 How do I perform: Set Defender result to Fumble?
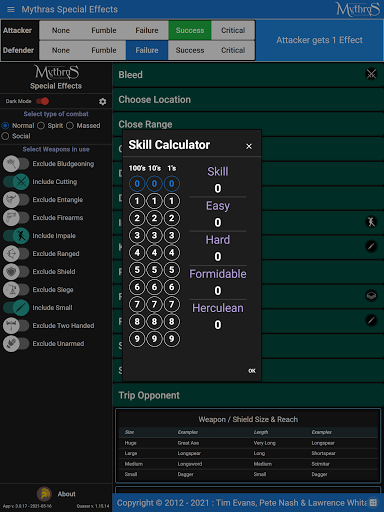104,50
